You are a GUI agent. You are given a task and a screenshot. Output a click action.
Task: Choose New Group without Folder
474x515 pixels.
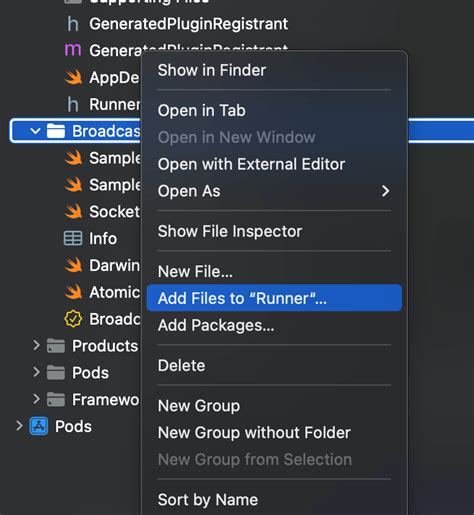point(254,433)
